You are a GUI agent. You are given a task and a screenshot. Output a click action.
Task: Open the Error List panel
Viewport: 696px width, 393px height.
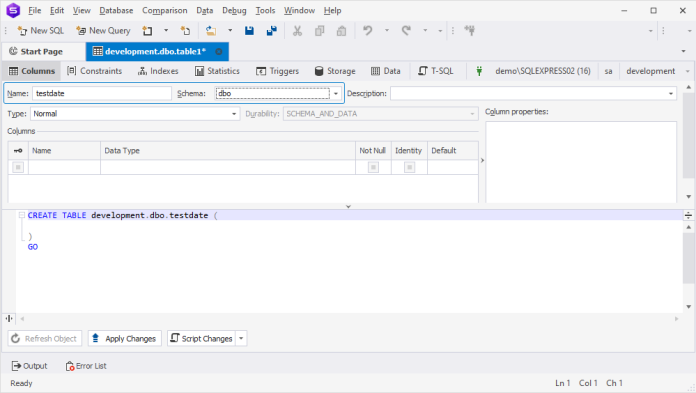pos(86,366)
